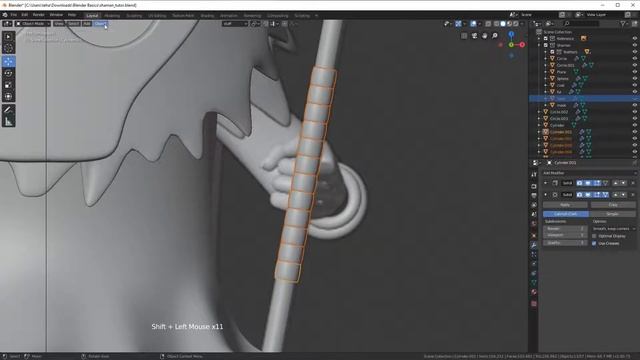Image resolution: width=640 pixels, height=360 pixels.
Task: Hide the Reference collection with eye icon
Action: (635, 38)
